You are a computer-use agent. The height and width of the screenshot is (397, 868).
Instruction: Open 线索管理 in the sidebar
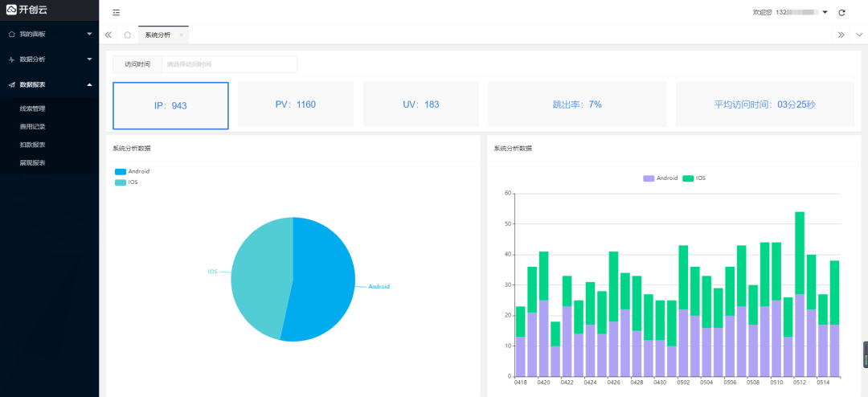33,108
